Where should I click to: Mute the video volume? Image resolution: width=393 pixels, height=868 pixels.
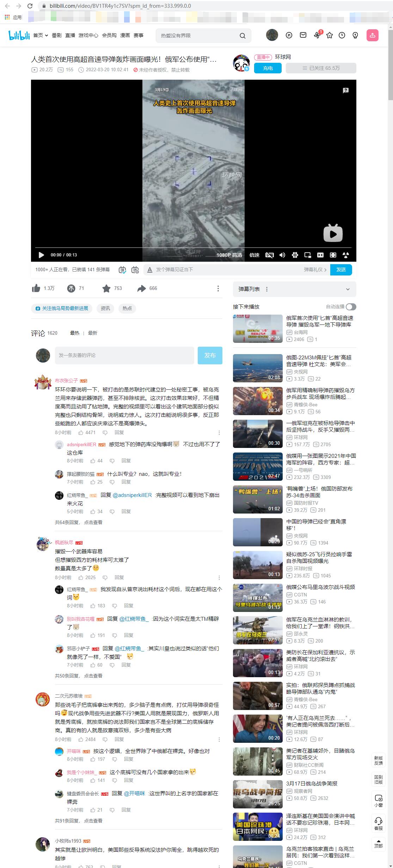point(282,255)
